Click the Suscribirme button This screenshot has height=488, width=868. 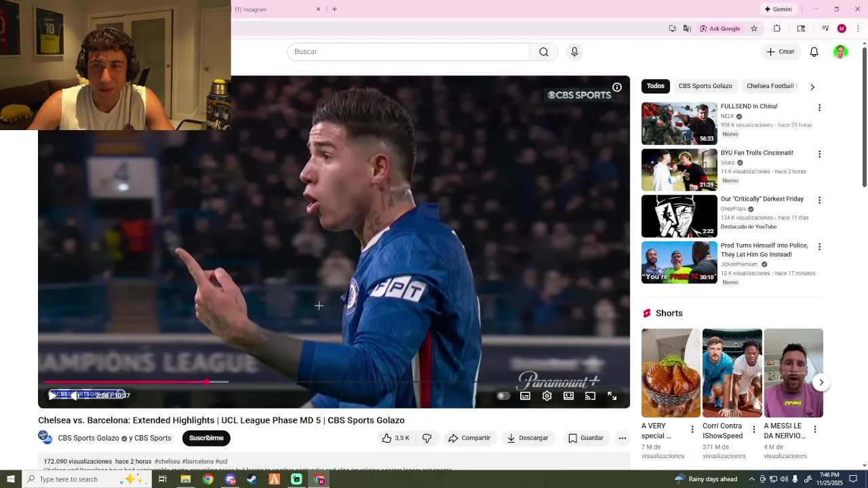coord(206,438)
